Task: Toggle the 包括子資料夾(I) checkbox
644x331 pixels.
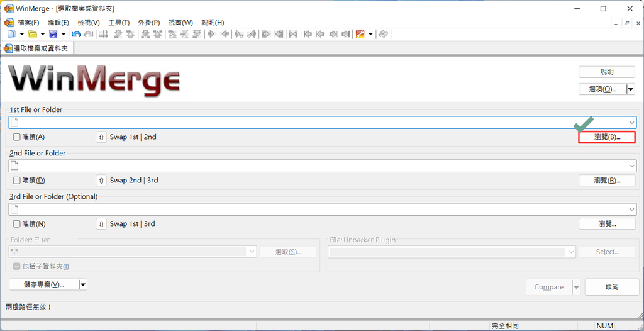Action: 16,266
